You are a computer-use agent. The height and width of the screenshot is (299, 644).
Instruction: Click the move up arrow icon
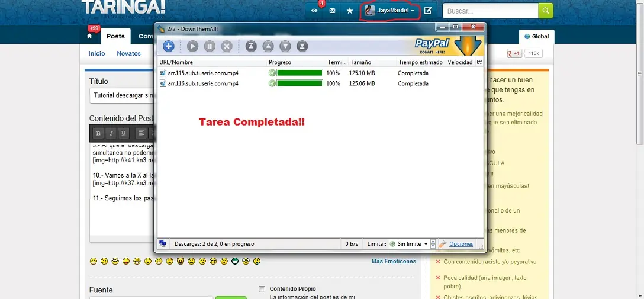(x=268, y=46)
